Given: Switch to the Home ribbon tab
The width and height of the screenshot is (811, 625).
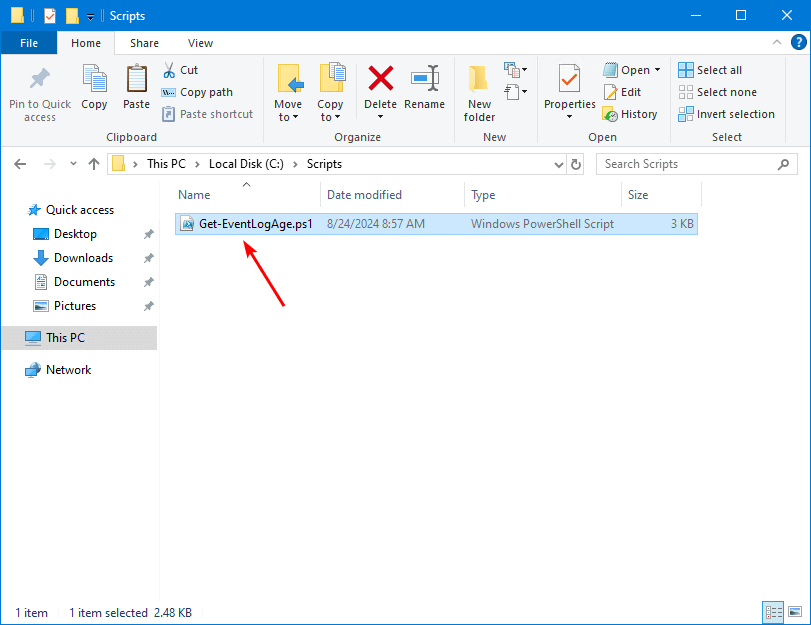Looking at the screenshot, I should coord(86,43).
